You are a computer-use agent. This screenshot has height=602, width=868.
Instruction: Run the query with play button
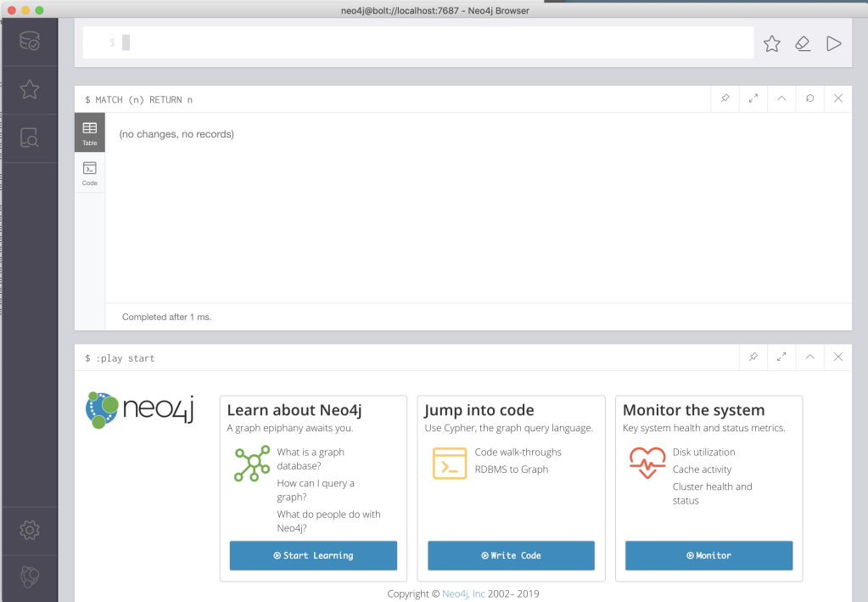[834, 43]
